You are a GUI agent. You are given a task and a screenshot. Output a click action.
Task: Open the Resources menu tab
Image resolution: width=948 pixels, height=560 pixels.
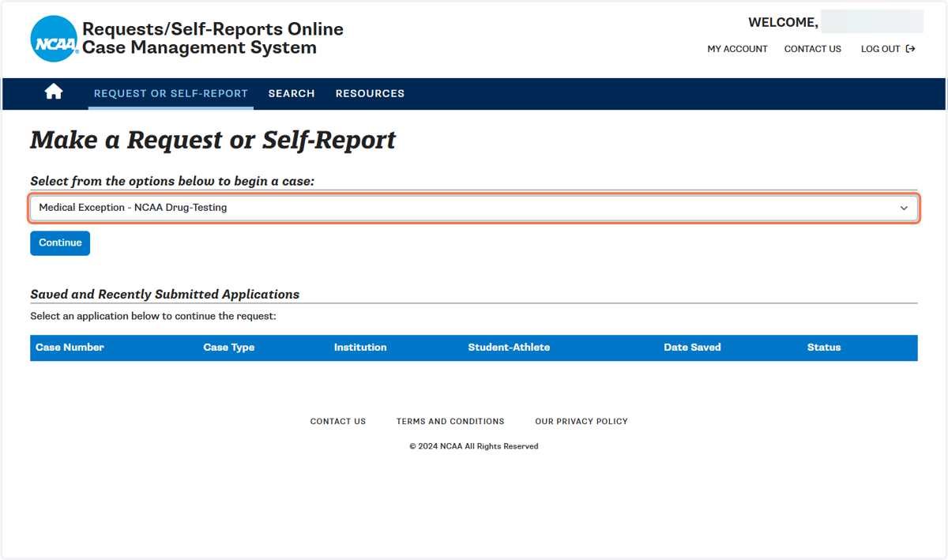tap(370, 93)
